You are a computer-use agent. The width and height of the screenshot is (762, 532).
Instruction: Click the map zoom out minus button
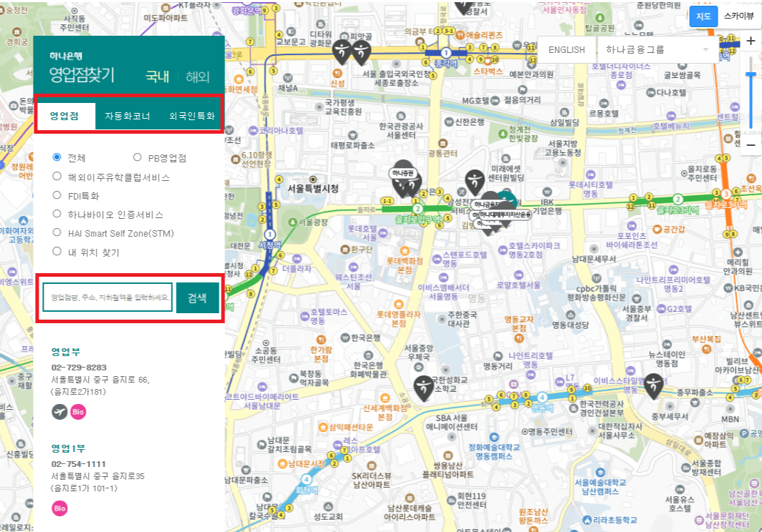click(x=751, y=145)
